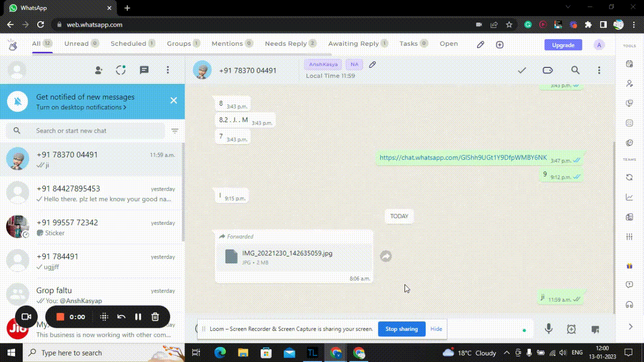This screenshot has height=362, width=644.
Task: Open the left panel three-dot menu
Action: pyautogui.click(x=168, y=70)
